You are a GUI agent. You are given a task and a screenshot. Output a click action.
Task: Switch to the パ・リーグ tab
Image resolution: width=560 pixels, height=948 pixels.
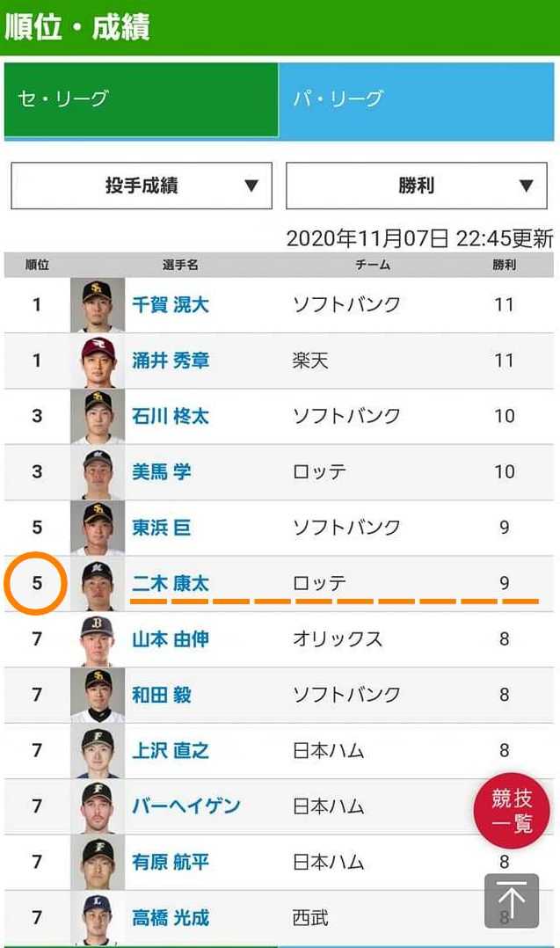click(x=418, y=99)
